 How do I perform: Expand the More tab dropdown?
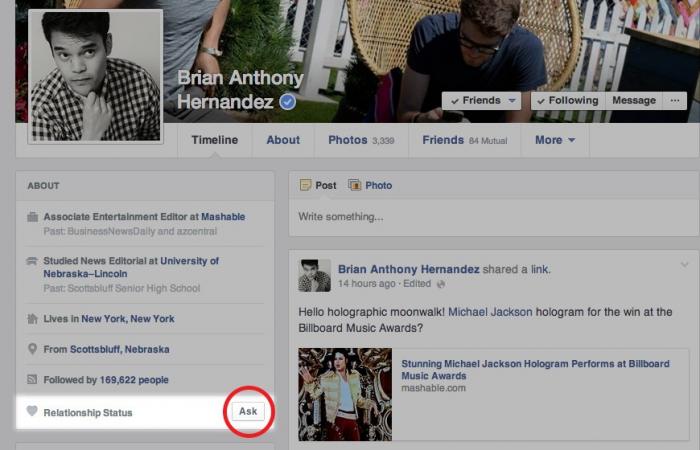pyautogui.click(x=554, y=140)
